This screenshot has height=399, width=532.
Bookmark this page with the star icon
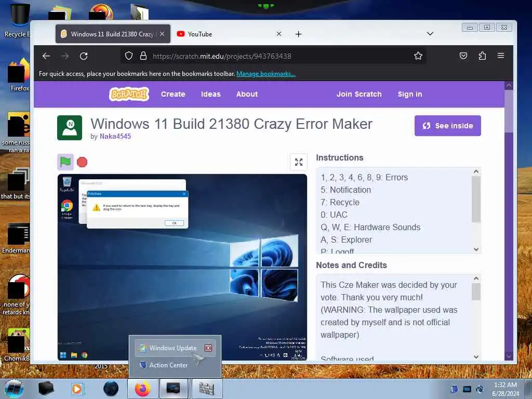click(418, 56)
